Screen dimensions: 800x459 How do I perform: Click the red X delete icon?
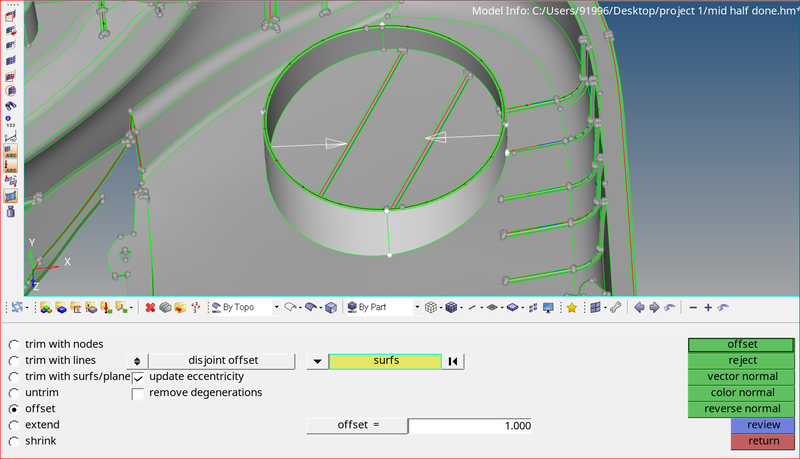coord(150,308)
